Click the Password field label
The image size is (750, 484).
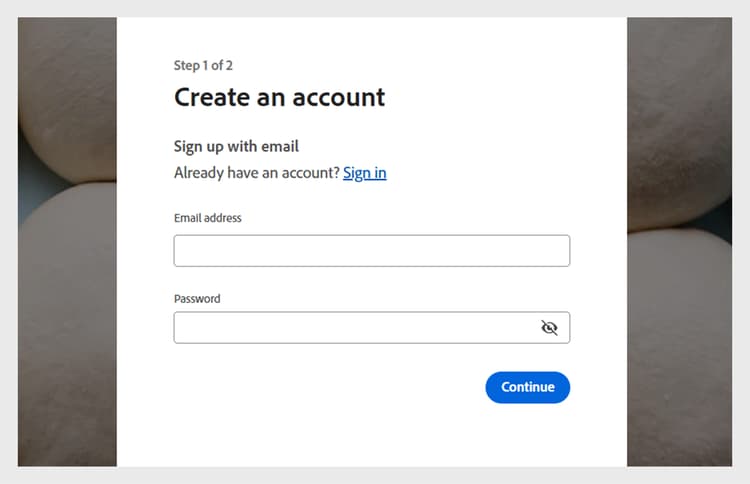197,299
